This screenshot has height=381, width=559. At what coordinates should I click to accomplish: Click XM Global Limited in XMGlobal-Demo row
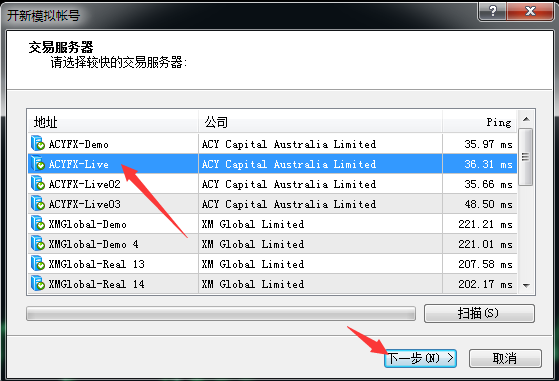[253, 224]
